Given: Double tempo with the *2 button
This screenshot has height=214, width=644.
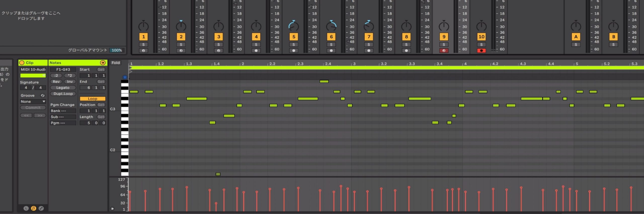Looking at the screenshot, I should [x=70, y=76].
